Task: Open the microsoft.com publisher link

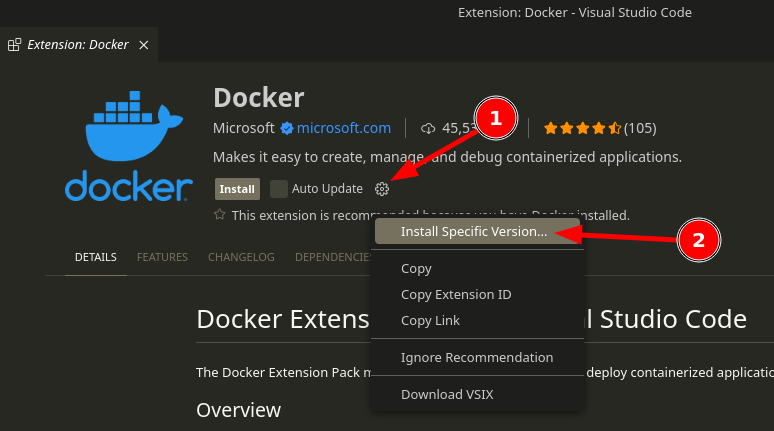Action: click(x=344, y=128)
